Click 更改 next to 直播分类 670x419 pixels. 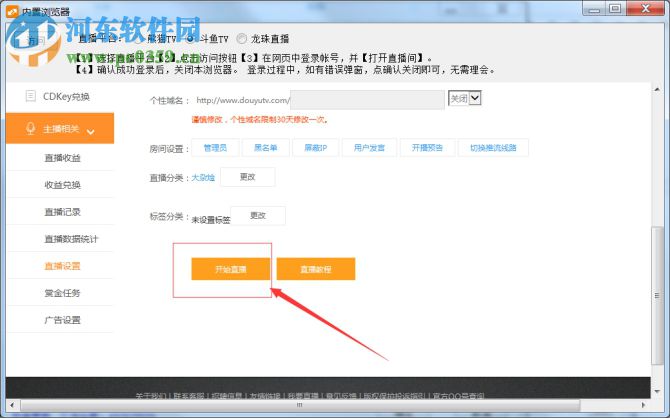(x=248, y=177)
